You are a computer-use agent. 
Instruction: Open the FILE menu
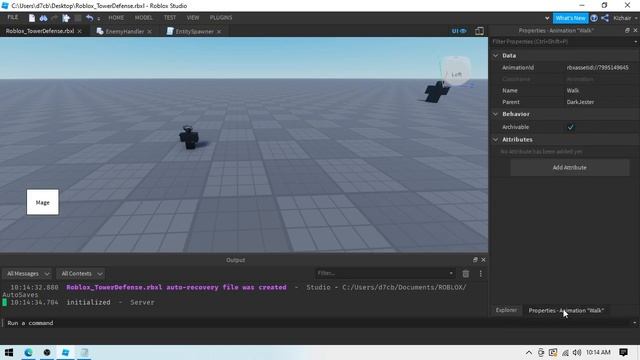click(x=13, y=18)
